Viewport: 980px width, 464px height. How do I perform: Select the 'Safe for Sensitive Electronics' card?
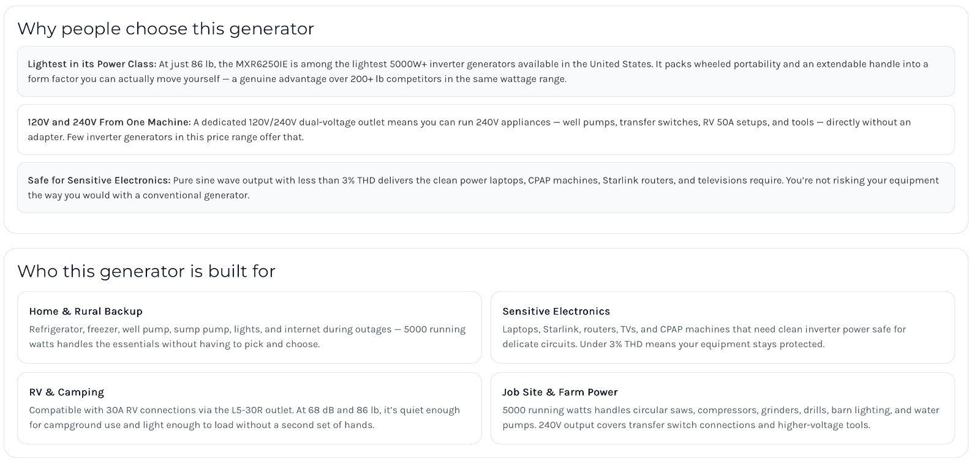click(486, 187)
